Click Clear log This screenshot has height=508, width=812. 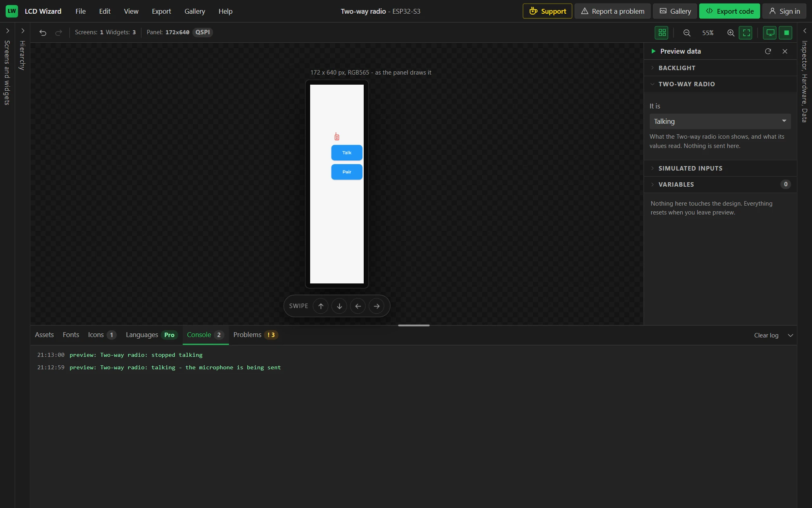point(766,335)
